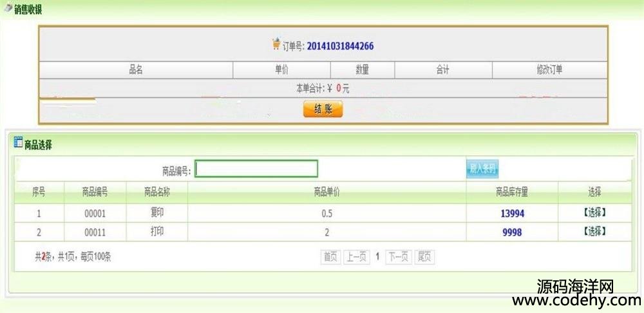Click the 销售收银 header icon
644x313 pixels.
click(x=8, y=8)
